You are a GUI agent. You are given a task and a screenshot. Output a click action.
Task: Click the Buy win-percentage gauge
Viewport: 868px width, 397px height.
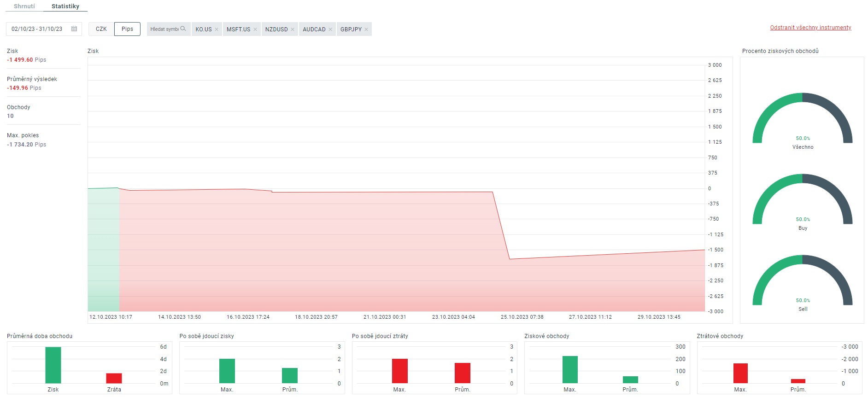click(x=802, y=201)
